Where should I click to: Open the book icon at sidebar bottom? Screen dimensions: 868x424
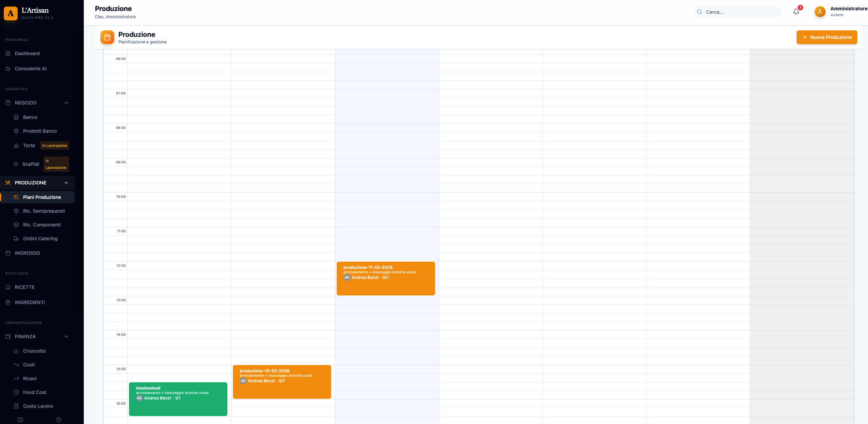pos(20,420)
